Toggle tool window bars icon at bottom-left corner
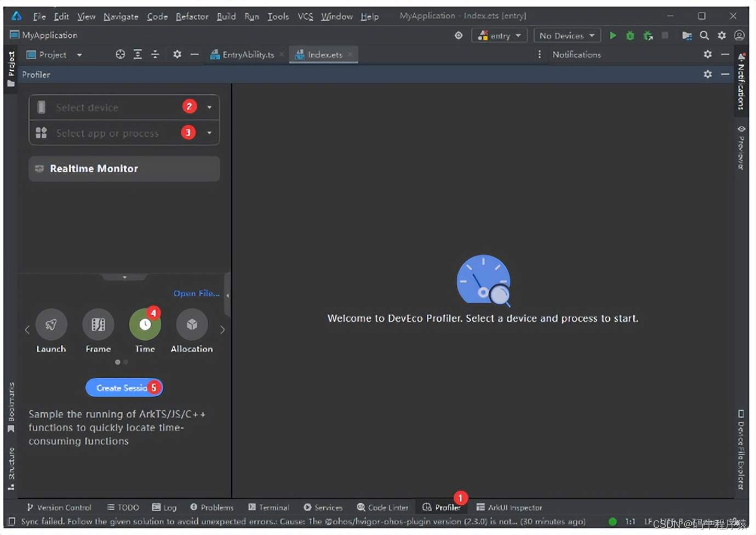Image resolution: width=756 pixels, height=535 pixels. click(12, 522)
